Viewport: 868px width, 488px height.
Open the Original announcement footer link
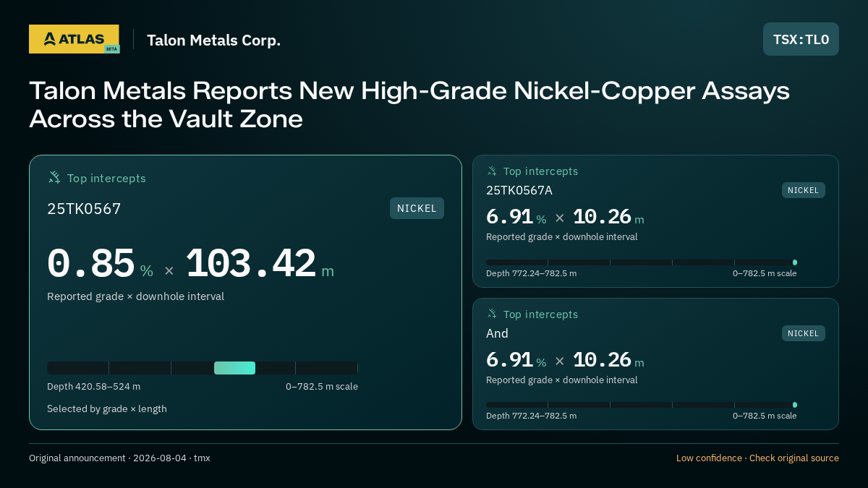pos(119,458)
